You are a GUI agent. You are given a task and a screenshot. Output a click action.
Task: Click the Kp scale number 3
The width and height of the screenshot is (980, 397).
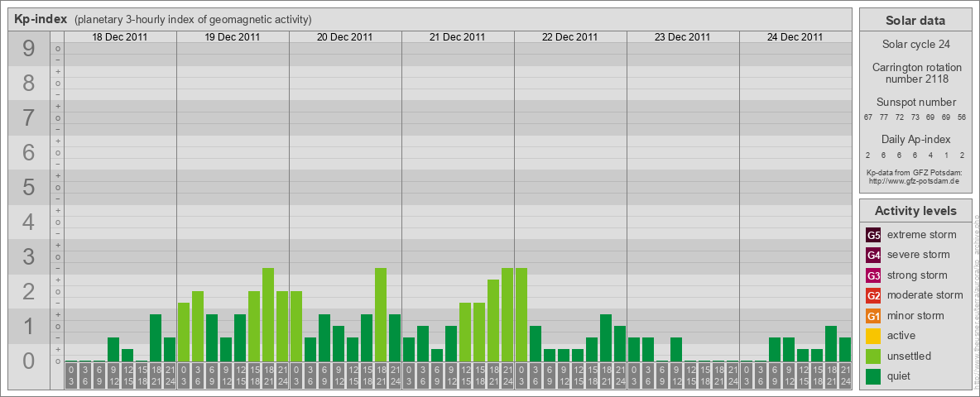click(x=29, y=256)
